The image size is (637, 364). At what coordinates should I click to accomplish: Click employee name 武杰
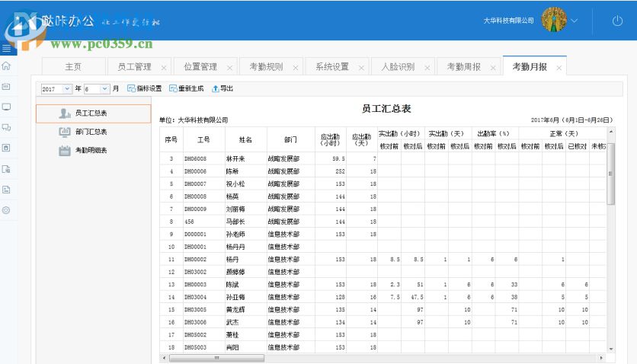(232, 322)
